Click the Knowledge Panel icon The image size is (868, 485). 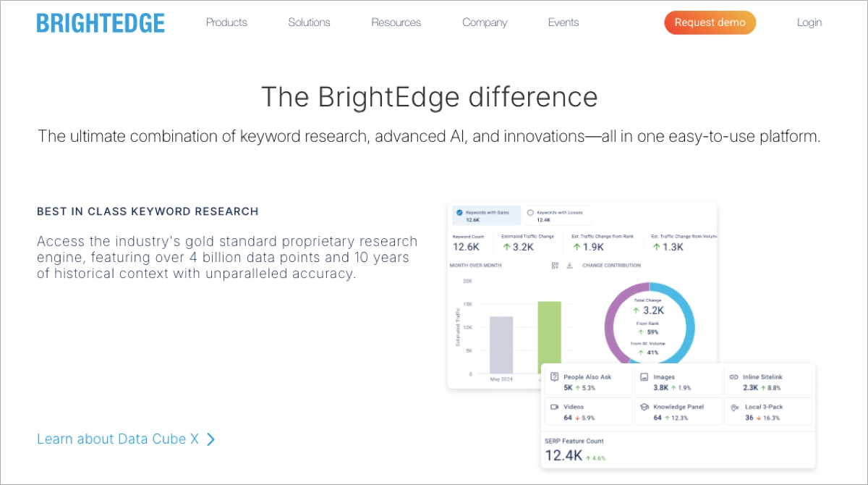pos(643,405)
